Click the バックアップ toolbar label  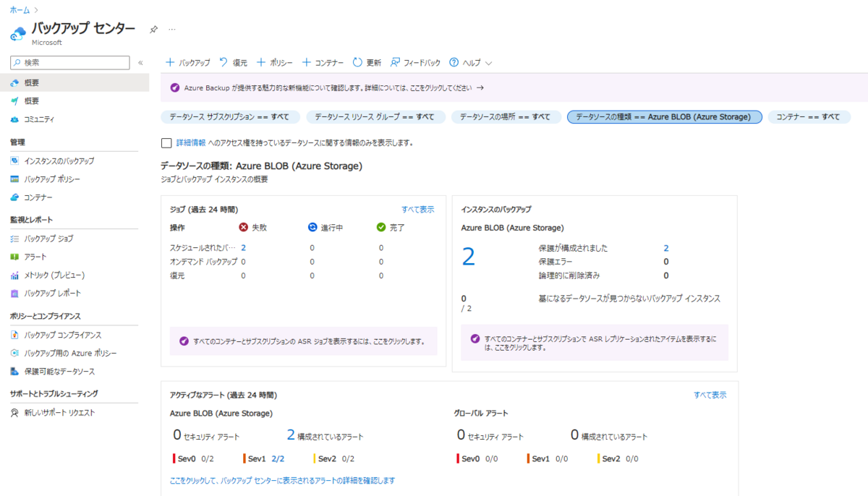click(195, 63)
